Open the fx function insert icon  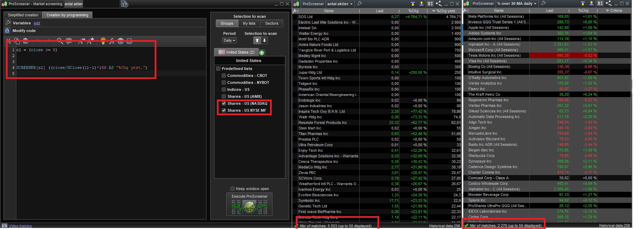coord(112,41)
